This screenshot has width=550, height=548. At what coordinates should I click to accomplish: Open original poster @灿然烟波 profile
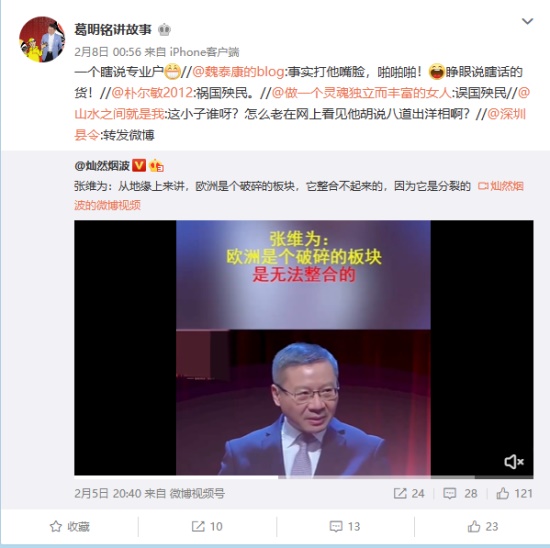[102, 166]
